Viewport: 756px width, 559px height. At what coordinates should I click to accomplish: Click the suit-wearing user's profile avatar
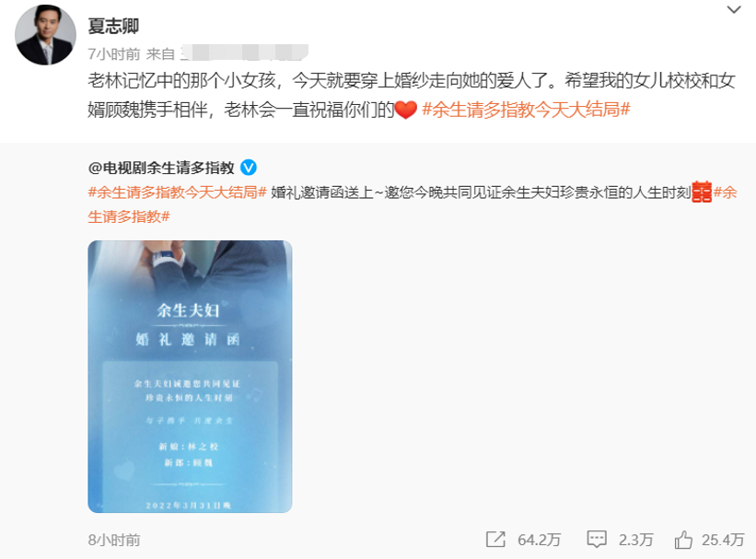click(45, 35)
